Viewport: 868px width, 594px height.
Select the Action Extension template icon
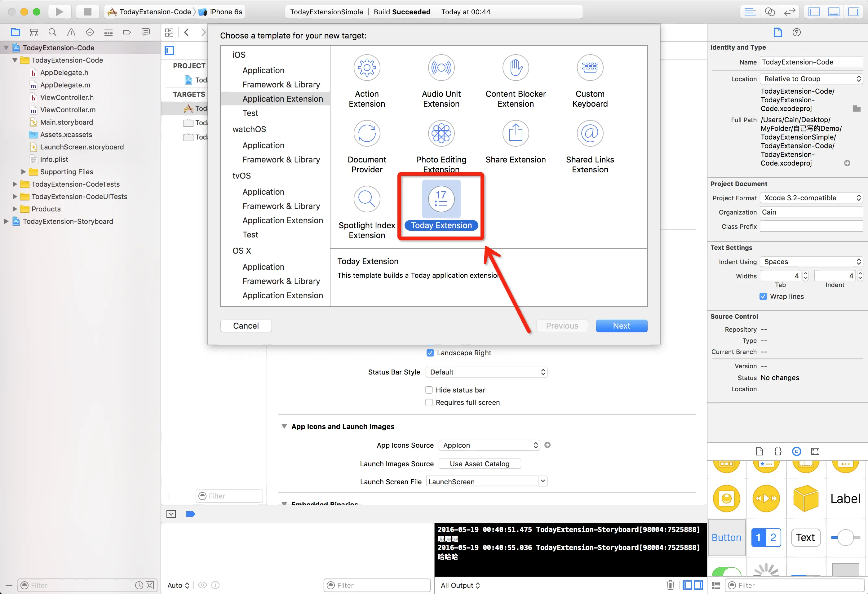click(x=366, y=68)
